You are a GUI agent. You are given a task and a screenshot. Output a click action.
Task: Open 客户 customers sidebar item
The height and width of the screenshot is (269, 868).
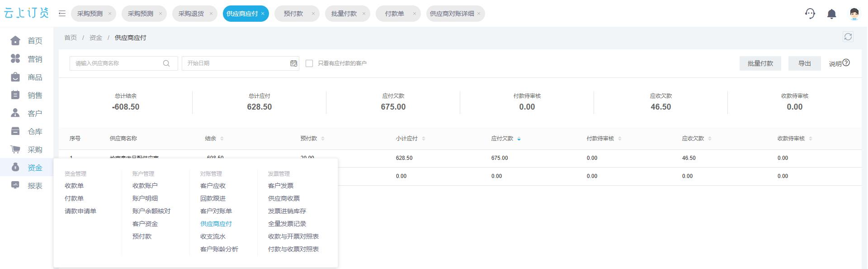pyautogui.click(x=26, y=113)
